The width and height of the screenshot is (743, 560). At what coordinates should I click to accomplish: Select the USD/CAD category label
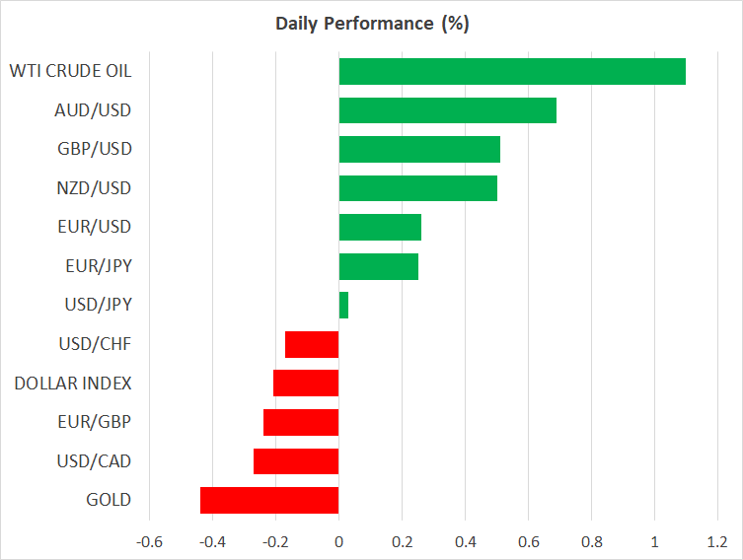[94, 461]
